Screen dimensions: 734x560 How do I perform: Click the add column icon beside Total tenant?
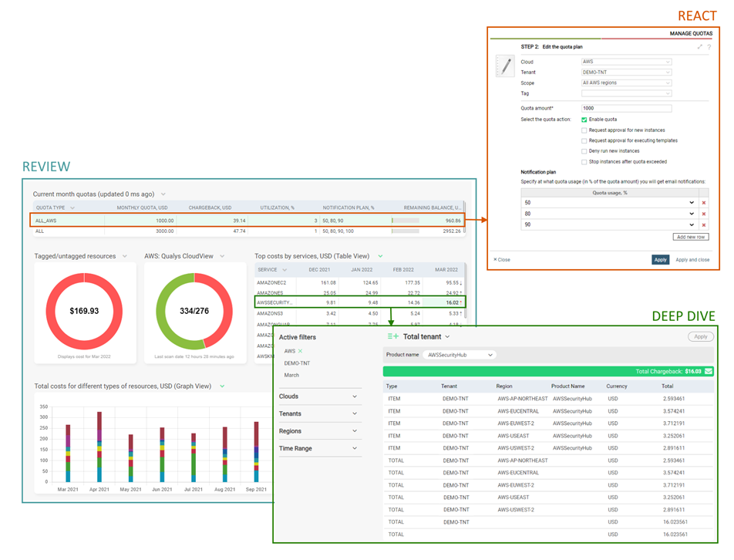tap(392, 336)
